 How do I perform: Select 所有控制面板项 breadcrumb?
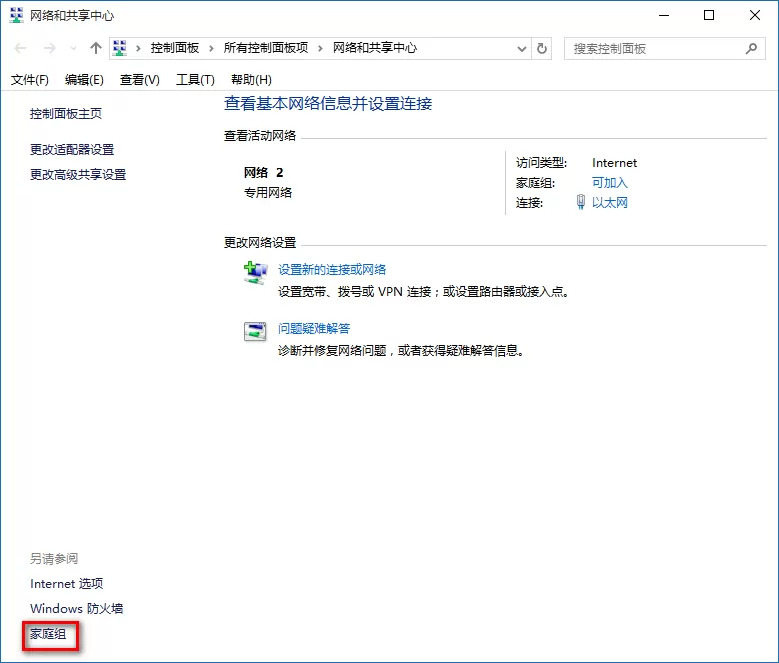tap(266, 48)
